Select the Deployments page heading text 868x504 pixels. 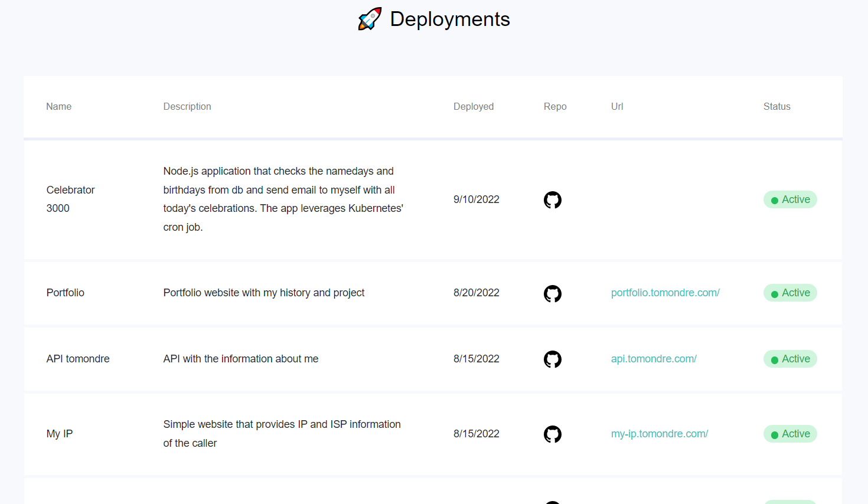(x=450, y=19)
